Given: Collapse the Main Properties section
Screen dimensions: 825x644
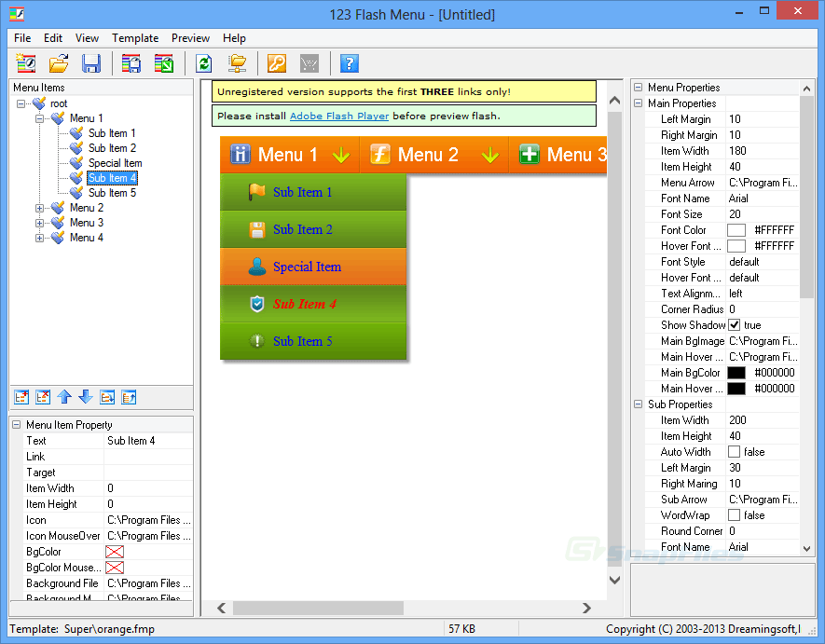Looking at the screenshot, I should (639, 103).
